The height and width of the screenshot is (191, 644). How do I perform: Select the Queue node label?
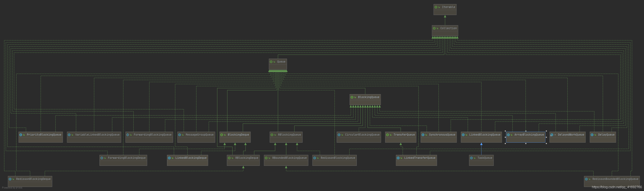click(281, 62)
